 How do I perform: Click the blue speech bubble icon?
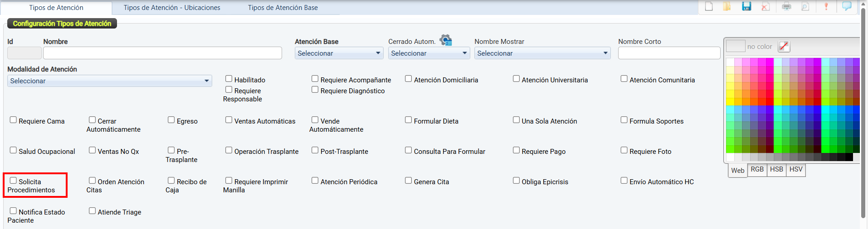click(x=847, y=6)
